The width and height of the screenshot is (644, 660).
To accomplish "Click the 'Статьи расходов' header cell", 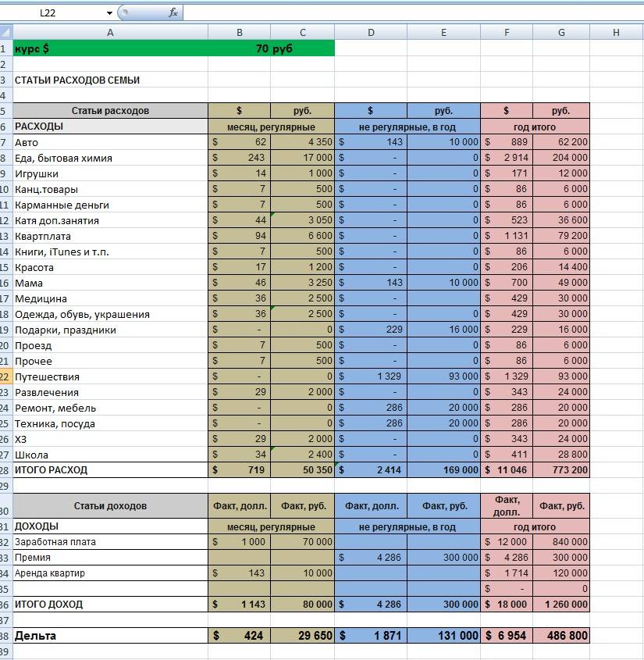I will coord(110,111).
